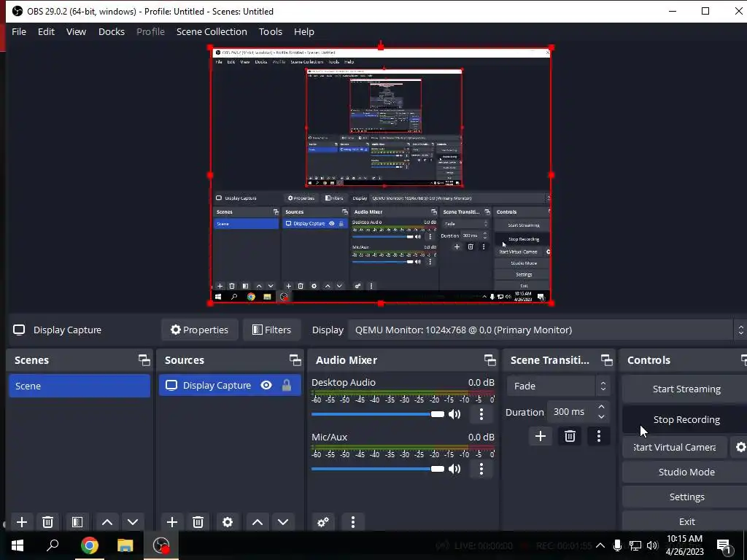Screen dimensions: 747x560
Task: Add a new scene with plus icon
Action: pos(21,522)
